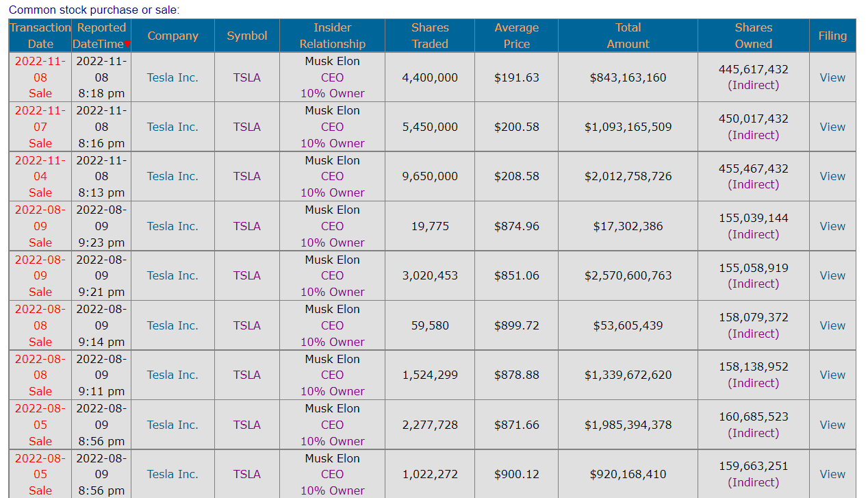Open Tesla Inc. link in the 2,277,728 shares row
Image resolution: width=868 pixels, height=498 pixels.
tap(173, 425)
